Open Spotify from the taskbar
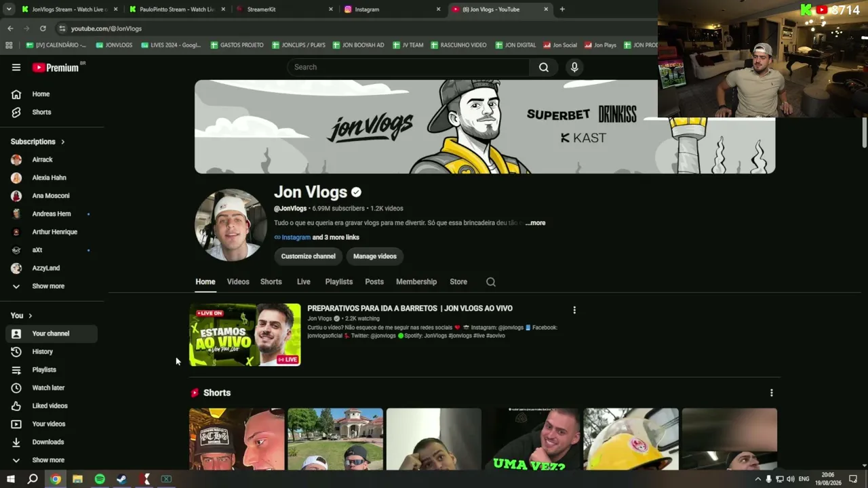 tap(100, 479)
